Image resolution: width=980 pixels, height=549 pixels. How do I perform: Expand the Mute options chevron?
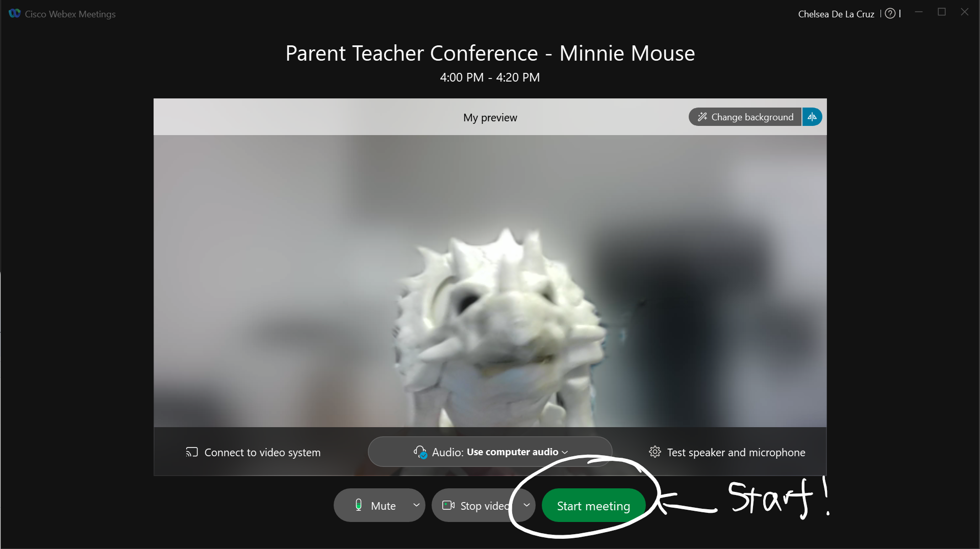pyautogui.click(x=416, y=505)
